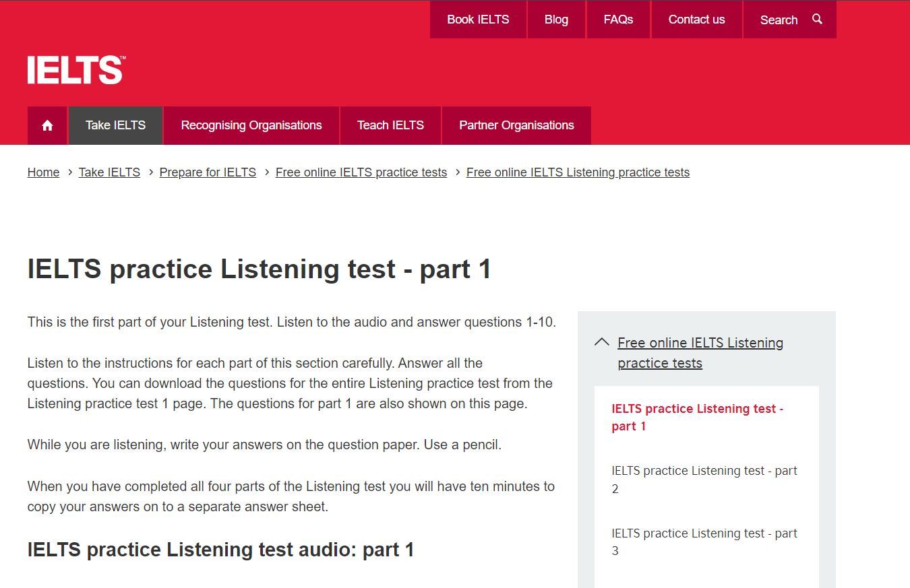Open Partner Organisations tab

[516, 125]
